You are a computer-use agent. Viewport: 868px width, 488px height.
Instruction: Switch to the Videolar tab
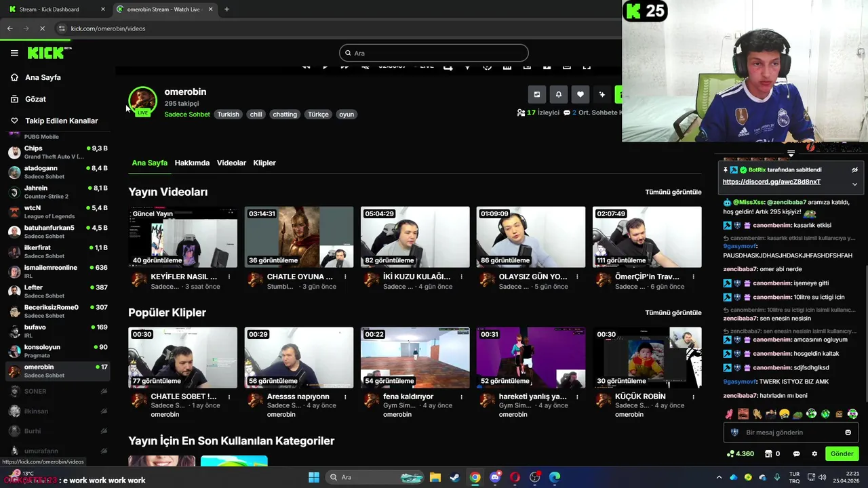231,163
